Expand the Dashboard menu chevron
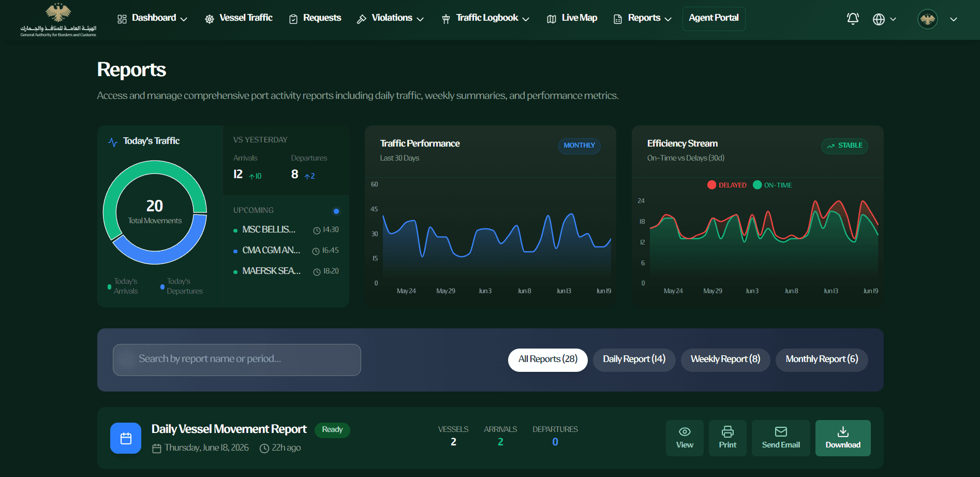This screenshot has width=980, height=477. 184,19
